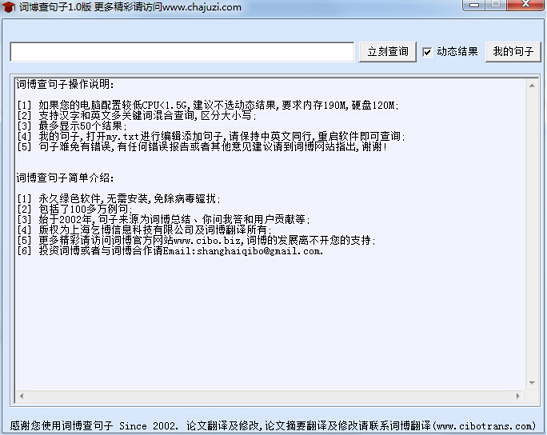The width and height of the screenshot is (547, 435).
Task: Click the line mentioning my.txt editing
Action: (x=211, y=136)
